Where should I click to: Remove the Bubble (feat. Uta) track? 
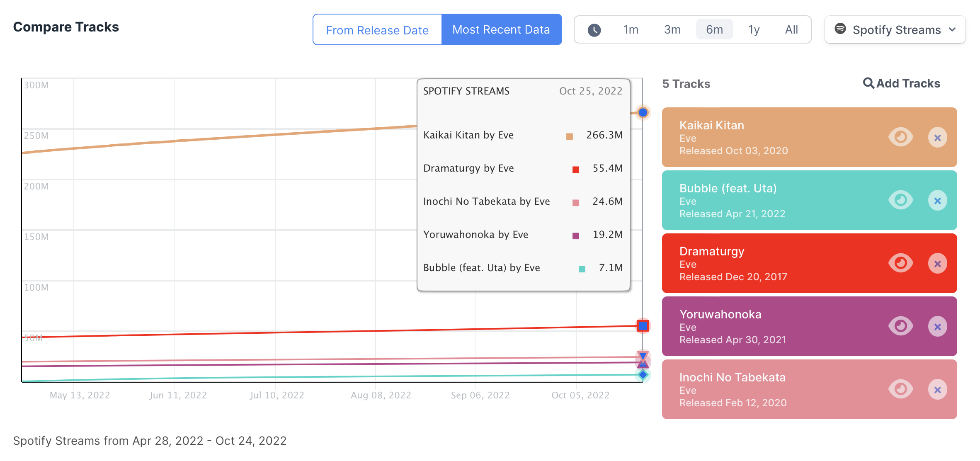[937, 201]
